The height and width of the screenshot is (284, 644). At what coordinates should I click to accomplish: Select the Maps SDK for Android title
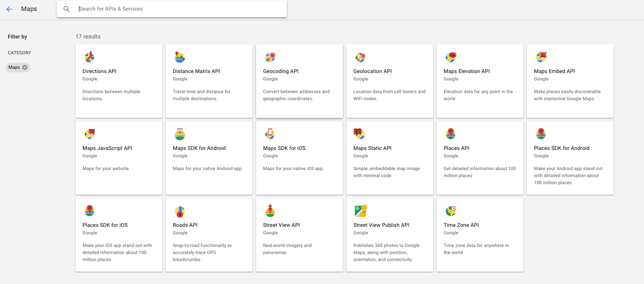pyautogui.click(x=199, y=148)
